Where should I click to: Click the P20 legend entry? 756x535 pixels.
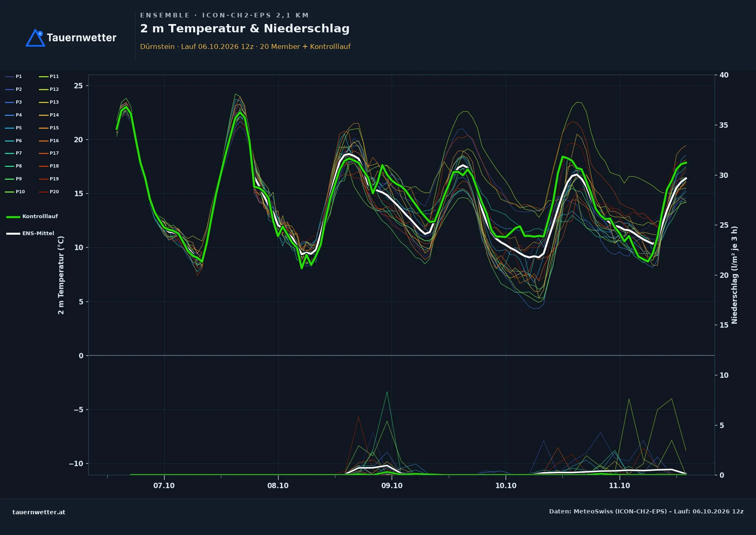(49, 192)
